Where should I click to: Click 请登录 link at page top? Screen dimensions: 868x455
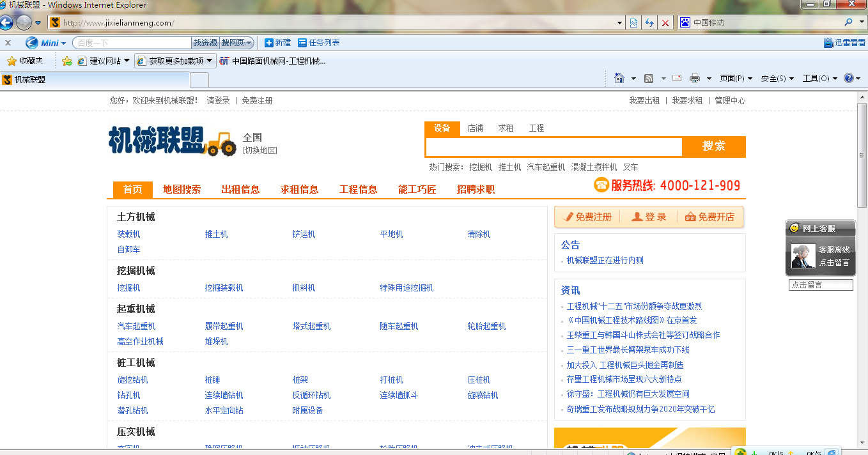(218, 100)
